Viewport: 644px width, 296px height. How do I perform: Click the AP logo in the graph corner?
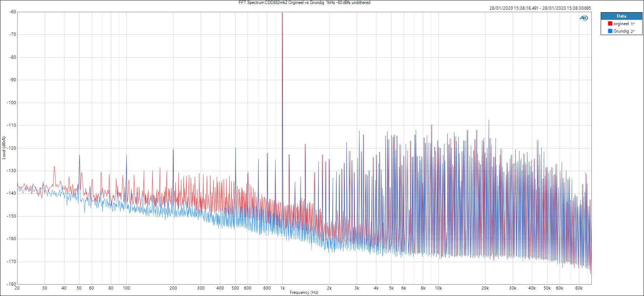point(584,18)
